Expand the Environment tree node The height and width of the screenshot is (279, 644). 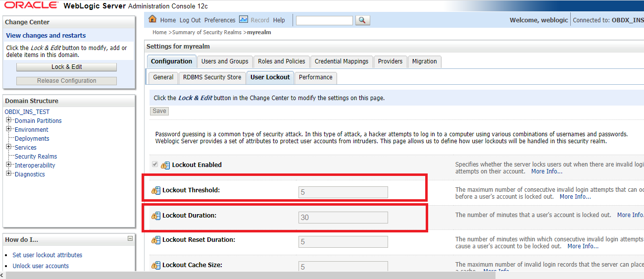point(9,129)
